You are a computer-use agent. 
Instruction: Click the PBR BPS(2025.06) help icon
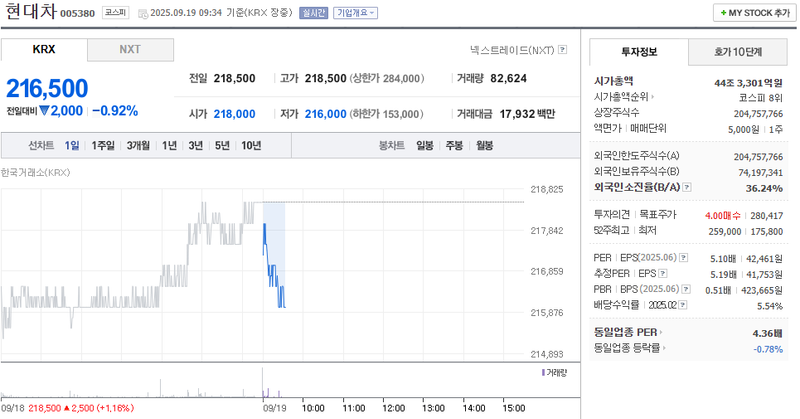[686, 289]
